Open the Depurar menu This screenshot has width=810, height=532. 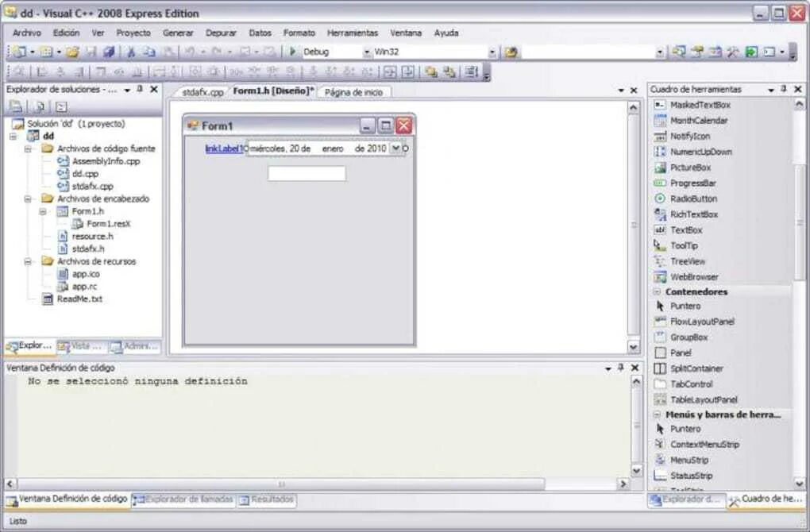pyautogui.click(x=221, y=33)
